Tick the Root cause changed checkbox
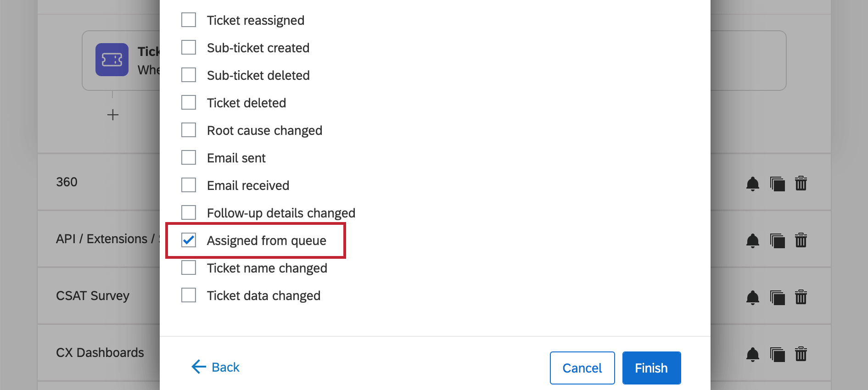This screenshot has height=390, width=868. tap(189, 130)
